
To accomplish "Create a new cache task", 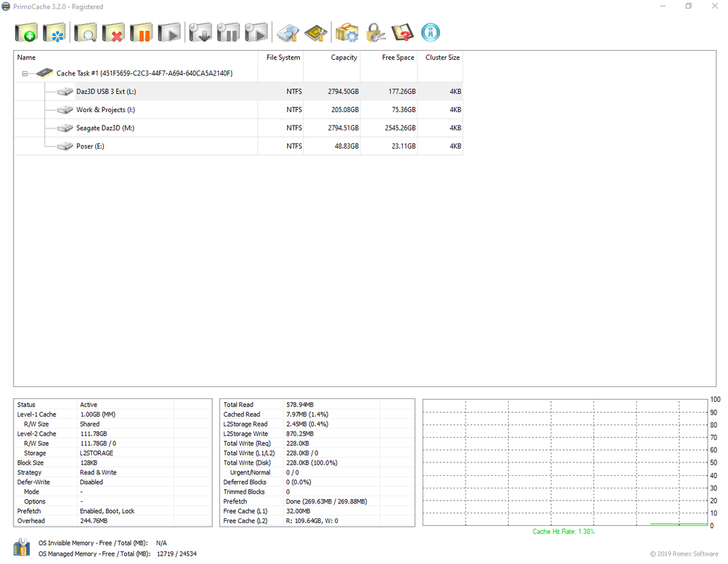I will pyautogui.click(x=26, y=33).
